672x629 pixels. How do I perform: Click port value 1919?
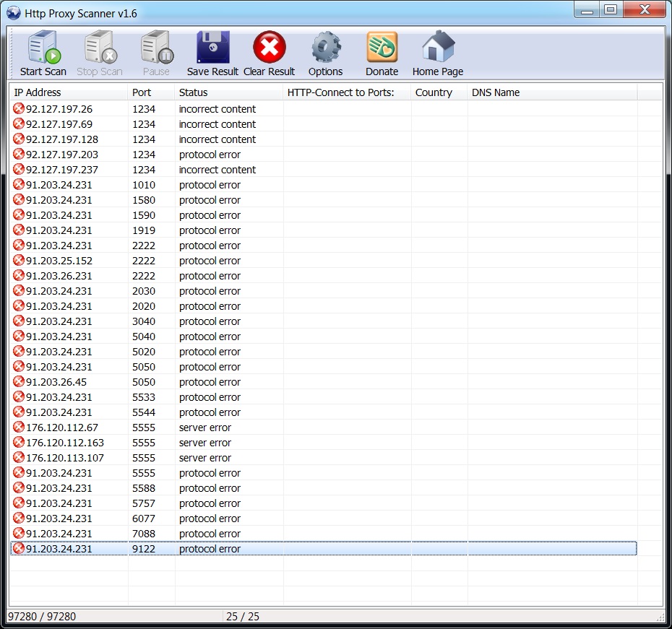[144, 230]
